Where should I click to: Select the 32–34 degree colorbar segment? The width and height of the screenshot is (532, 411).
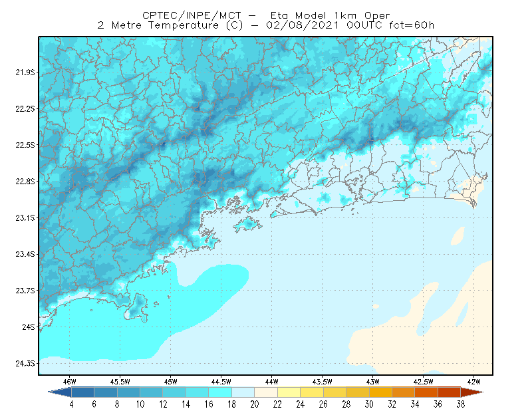pos(404,392)
